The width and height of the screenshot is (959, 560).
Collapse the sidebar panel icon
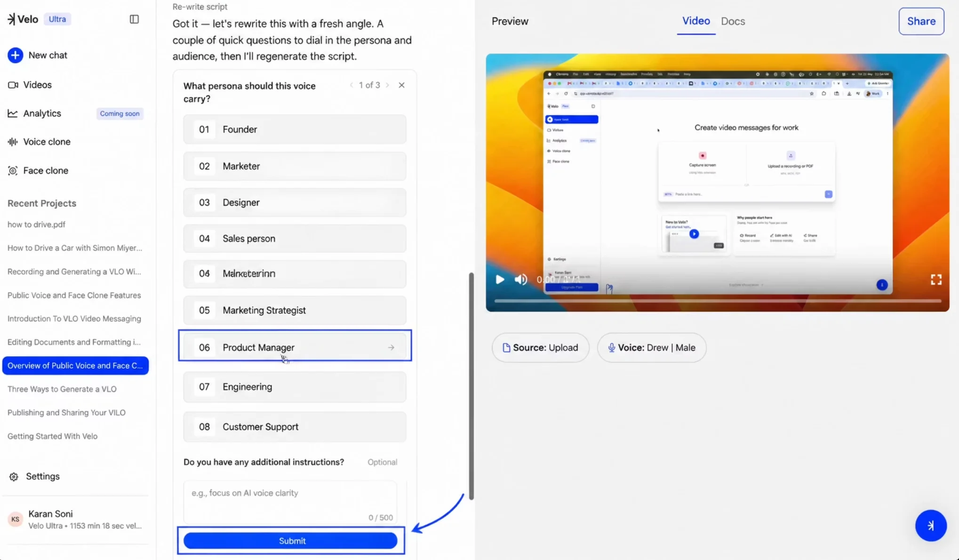click(134, 19)
